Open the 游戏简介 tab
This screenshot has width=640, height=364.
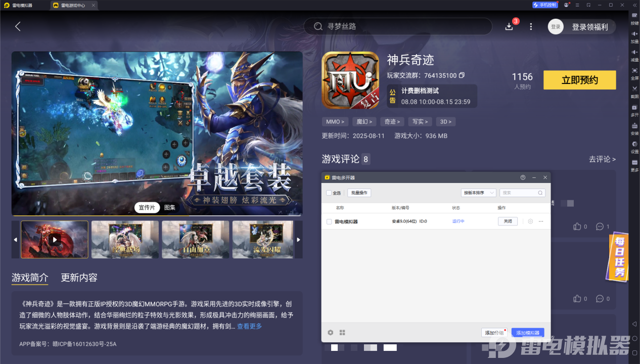30,278
